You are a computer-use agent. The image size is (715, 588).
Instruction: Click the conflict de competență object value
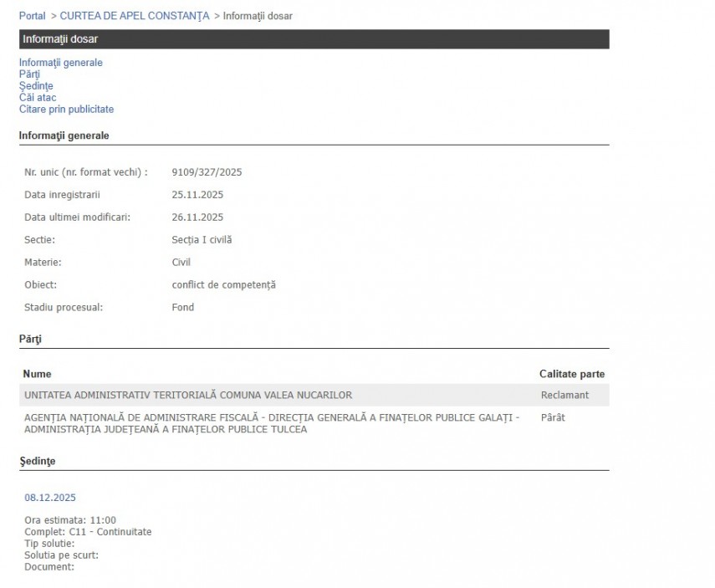(223, 285)
